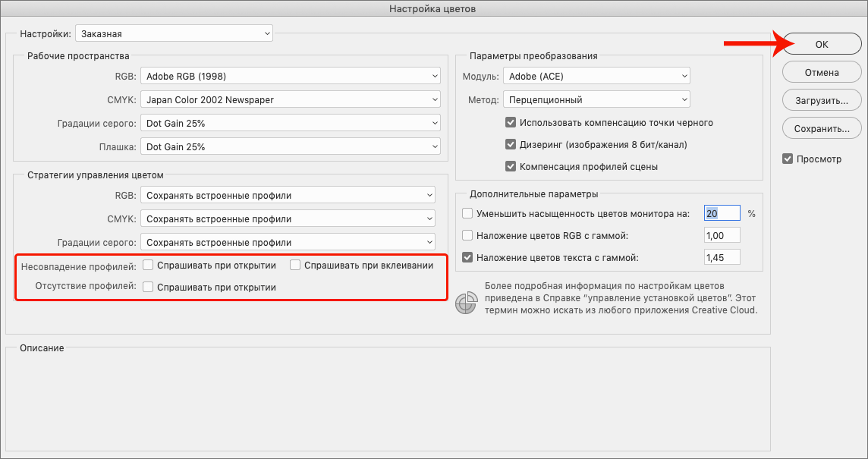The width and height of the screenshot is (868, 459).
Task: Open the Плашка Dot Gain dropdown
Action: pos(290,146)
